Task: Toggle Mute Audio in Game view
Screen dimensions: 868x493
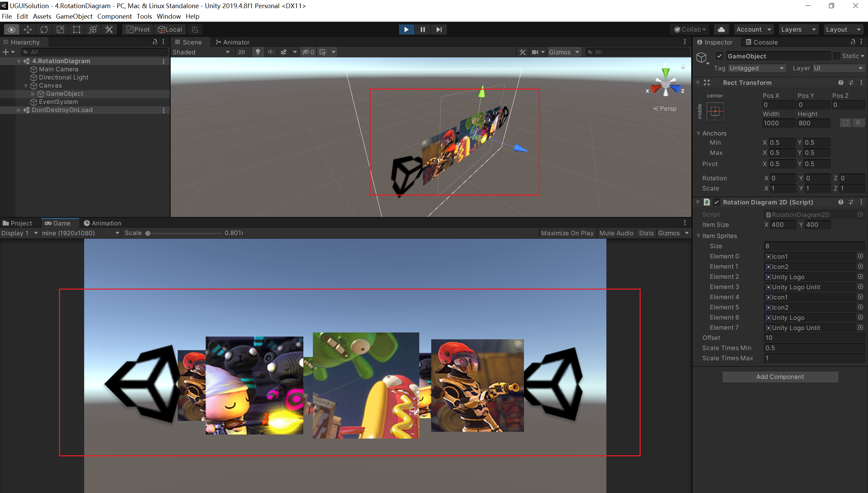Action: [x=616, y=233]
